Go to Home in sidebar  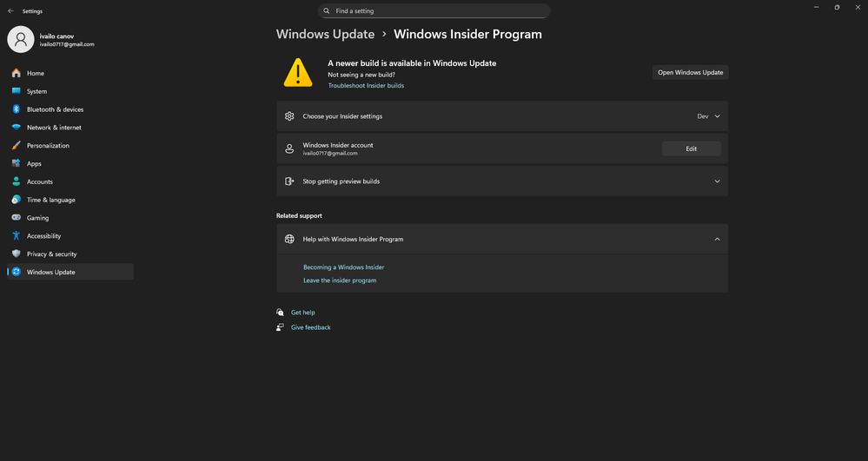coord(70,73)
